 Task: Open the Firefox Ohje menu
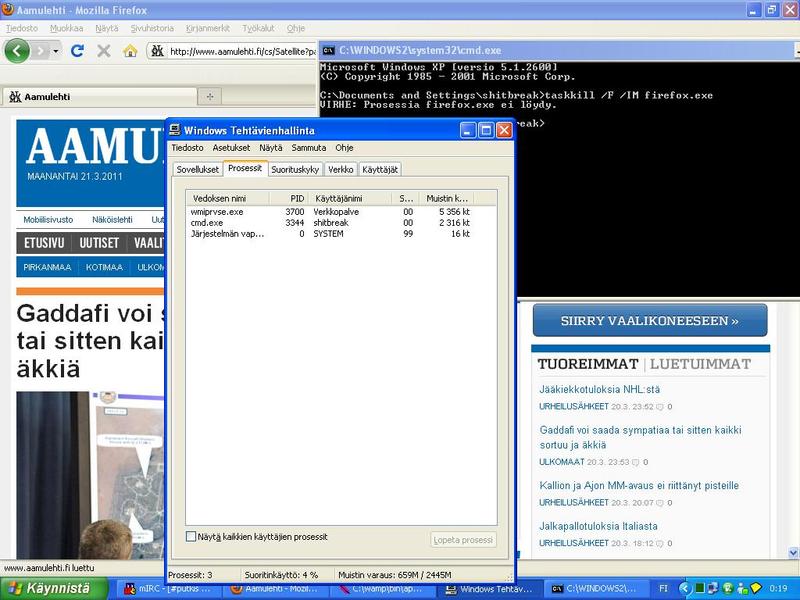(295, 29)
